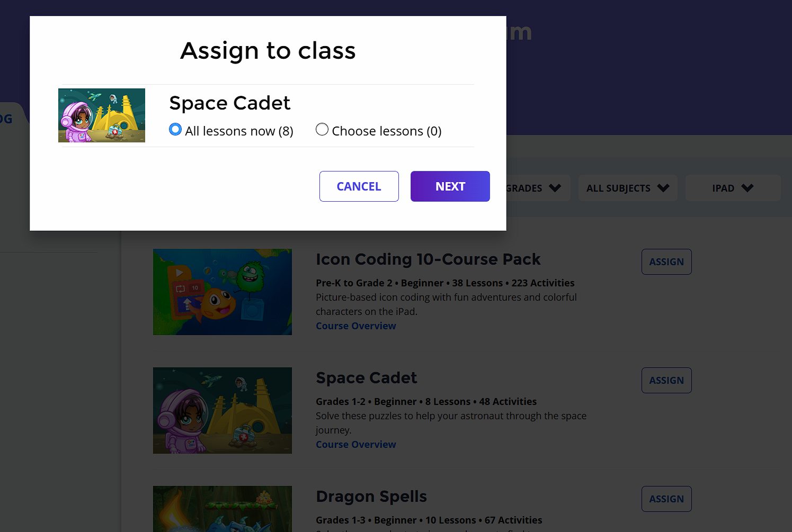Open the Icon Coding 10-Course Pack title

point(428,259)
